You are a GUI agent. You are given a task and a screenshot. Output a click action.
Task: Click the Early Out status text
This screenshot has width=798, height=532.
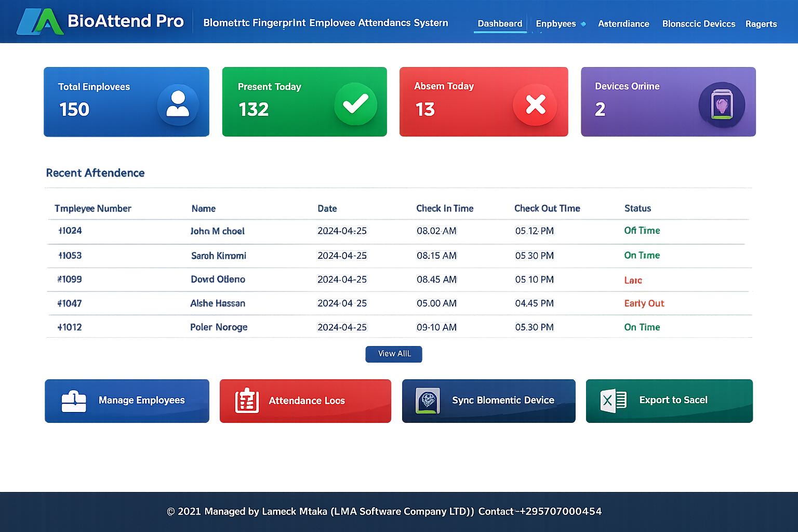click(644, 303)
